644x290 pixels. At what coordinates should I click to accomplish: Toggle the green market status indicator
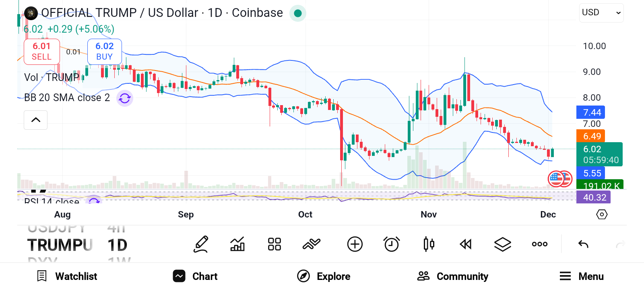(x=298, y=13)
